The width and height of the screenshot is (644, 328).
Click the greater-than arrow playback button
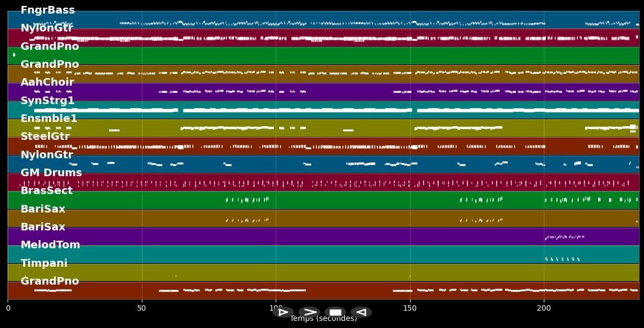309,312
